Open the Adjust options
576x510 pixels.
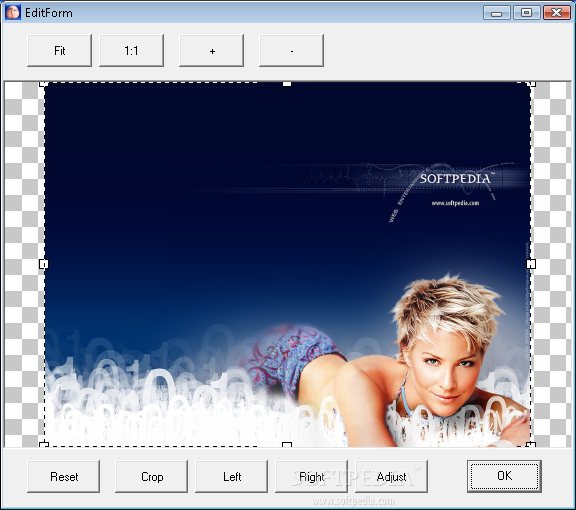pyautogui.click(x=391, y=477)
